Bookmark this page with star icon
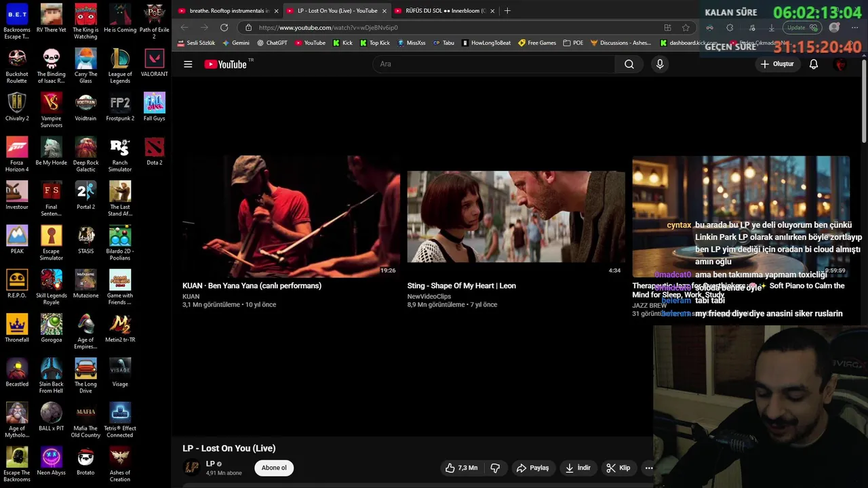The width and height of the screenshot is (868, 488). (686, 27)
